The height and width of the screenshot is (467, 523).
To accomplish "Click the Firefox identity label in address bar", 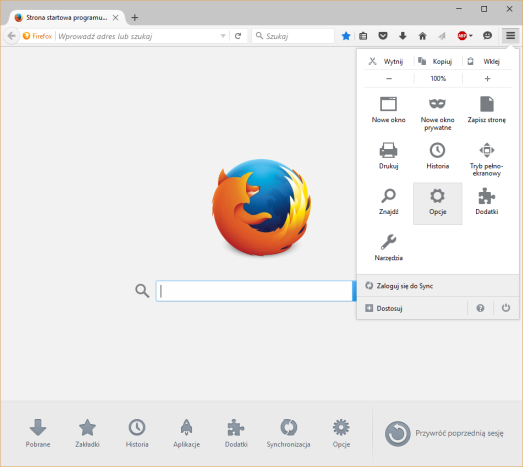I will coord(37,36).
